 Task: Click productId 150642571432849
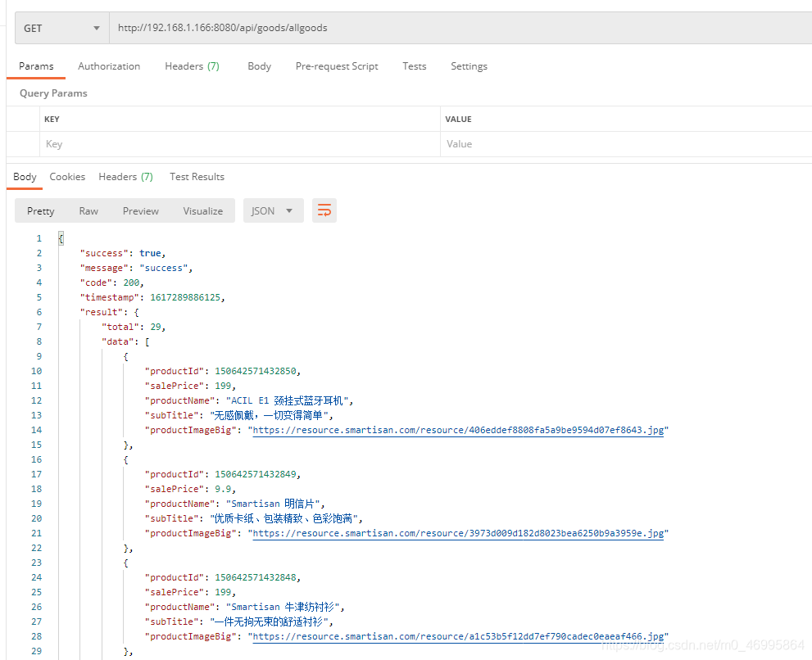256,474
